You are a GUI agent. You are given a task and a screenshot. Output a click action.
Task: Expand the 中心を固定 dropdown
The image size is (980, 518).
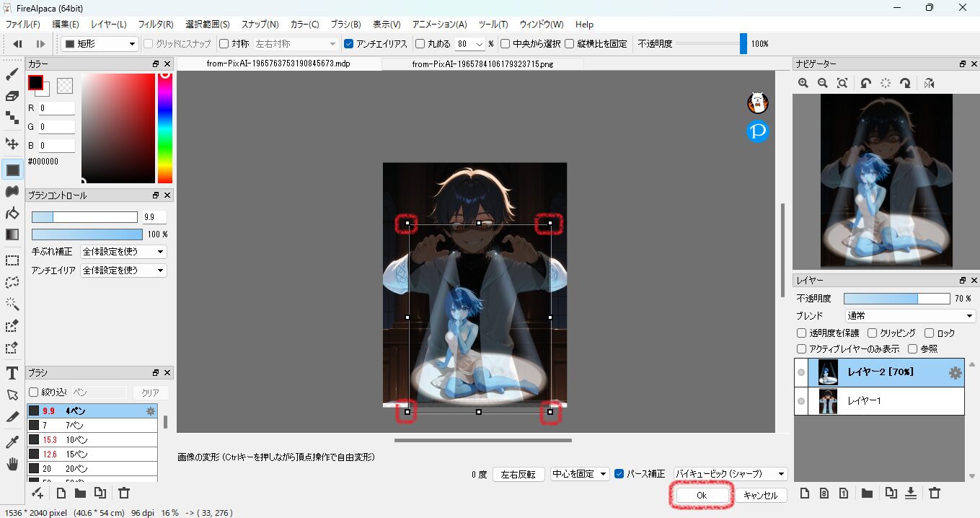coord(579,474)
